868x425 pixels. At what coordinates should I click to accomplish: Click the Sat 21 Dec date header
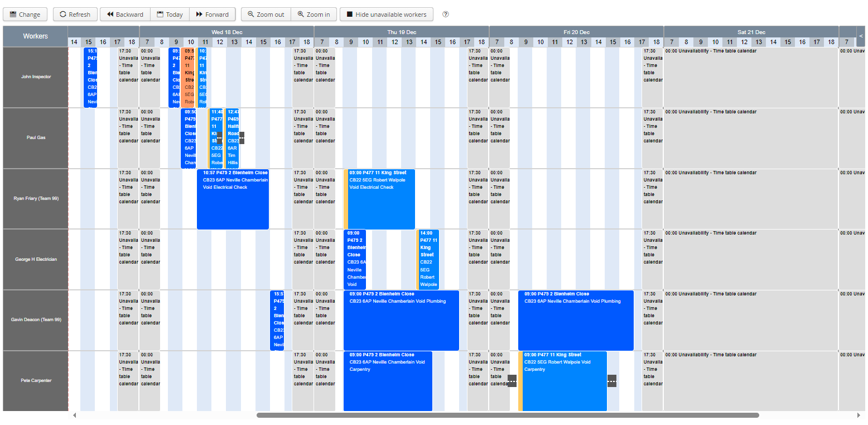tap(751, 32)
